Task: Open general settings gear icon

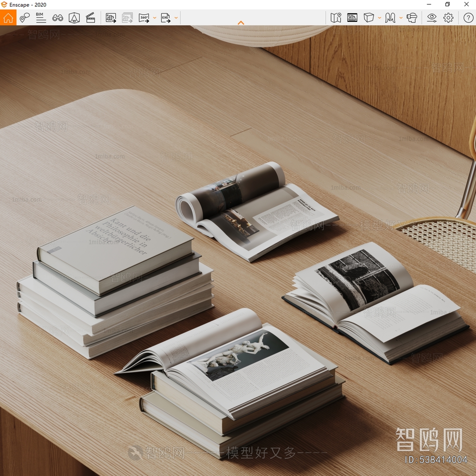Action: click(448, 18)
